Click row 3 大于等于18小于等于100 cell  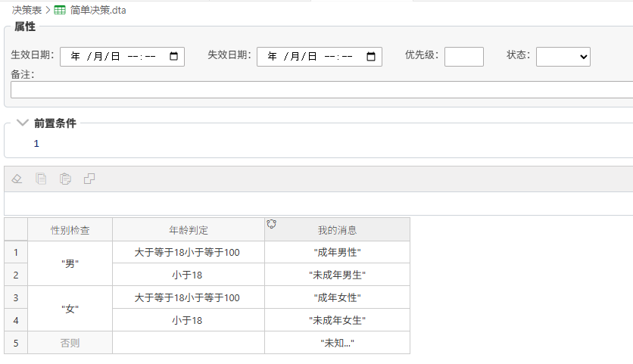(188, 297)
